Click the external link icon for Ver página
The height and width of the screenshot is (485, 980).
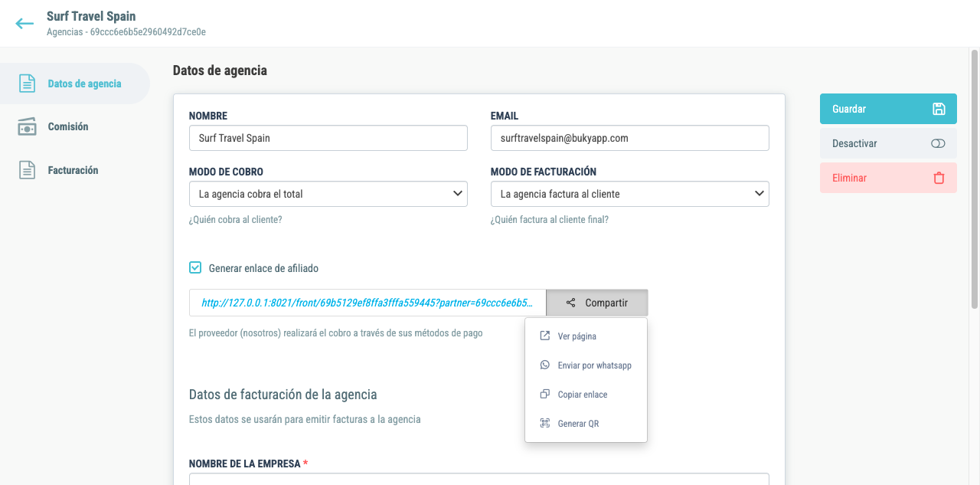coord(545,336)
